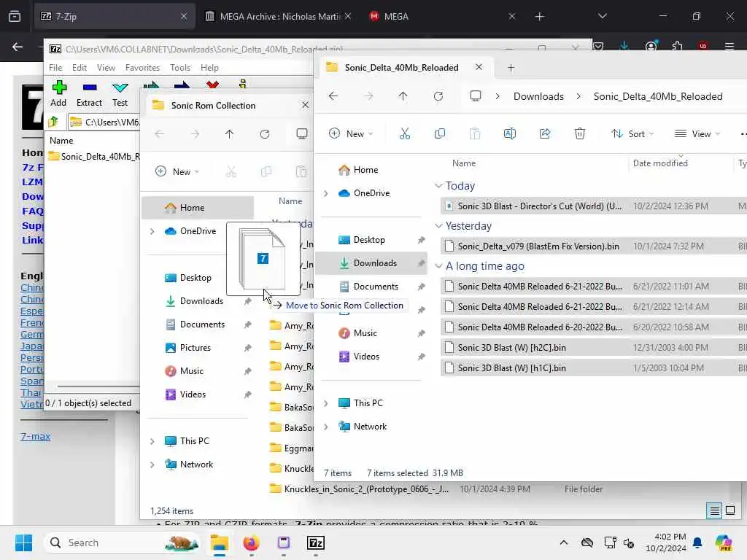
Task: Collapse the Yesterday group
Action: pyautogui.click(x=438, y=226)
